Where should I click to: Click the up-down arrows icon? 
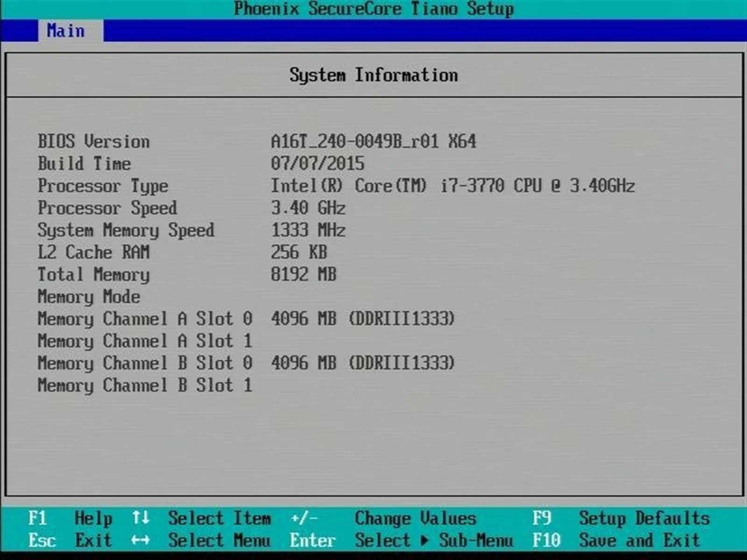click(141, 518)
